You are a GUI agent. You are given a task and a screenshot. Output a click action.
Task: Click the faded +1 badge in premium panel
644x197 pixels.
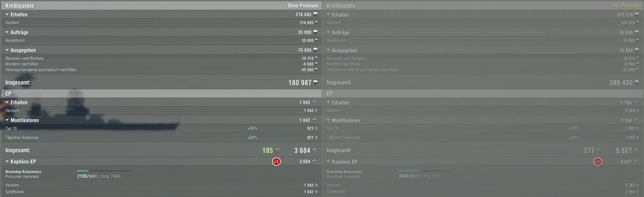(x=598, y=162)
